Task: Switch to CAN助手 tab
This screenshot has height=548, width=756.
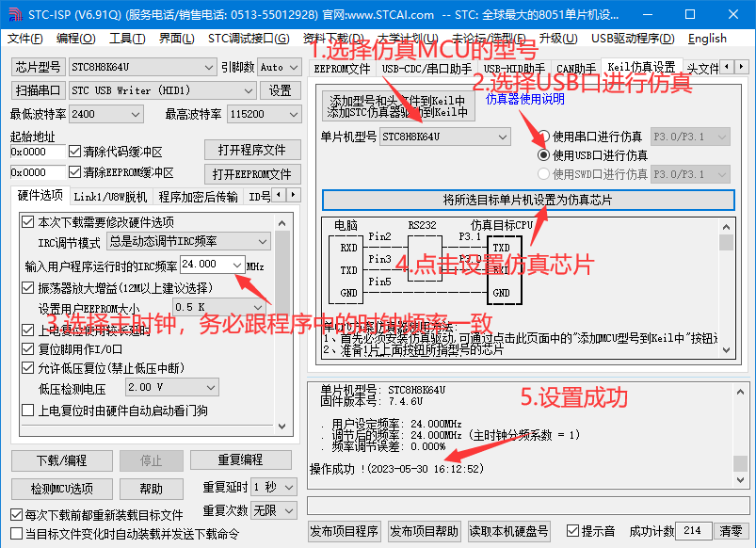Action: (576, 69)
